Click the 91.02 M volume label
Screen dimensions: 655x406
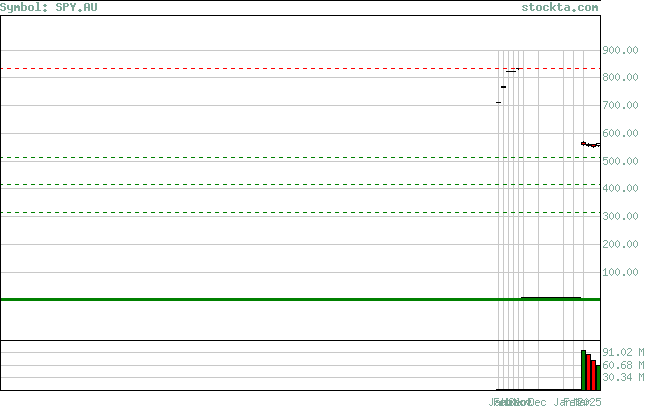pos(623,352)
